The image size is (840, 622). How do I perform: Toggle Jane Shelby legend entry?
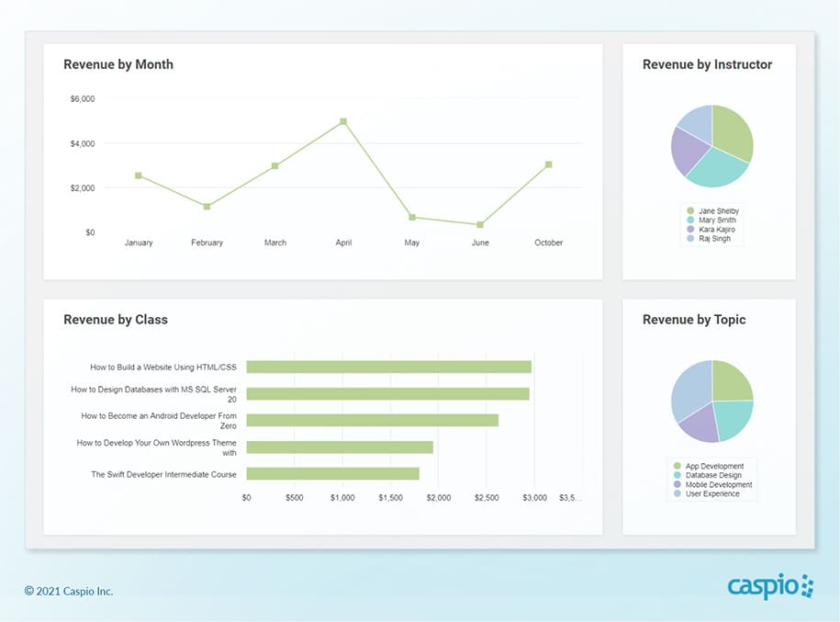coord(717,211)
